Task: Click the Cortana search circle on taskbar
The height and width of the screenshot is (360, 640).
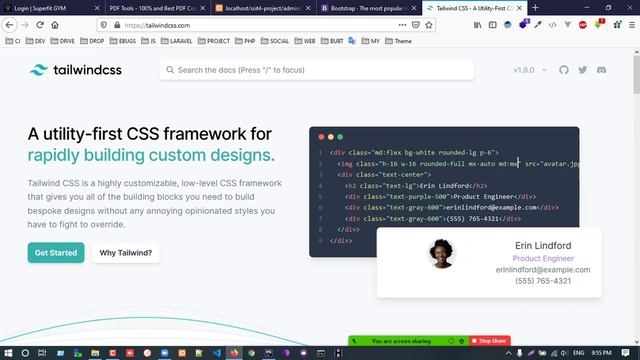Action: pyautogui.click(x=25, y=353)
